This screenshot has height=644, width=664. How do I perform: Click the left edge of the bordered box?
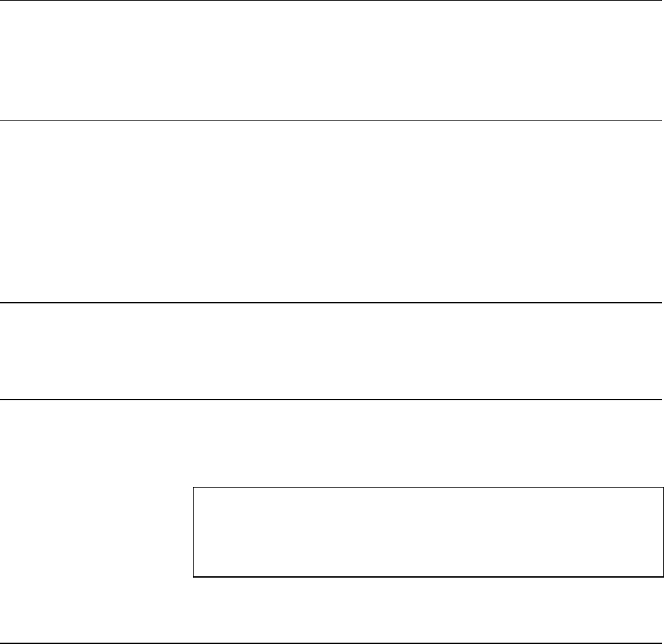click(x=193, y=532)
